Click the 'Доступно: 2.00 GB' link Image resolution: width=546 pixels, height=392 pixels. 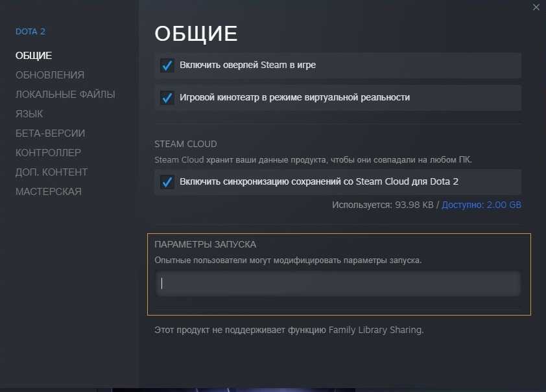tap(481, 205)
